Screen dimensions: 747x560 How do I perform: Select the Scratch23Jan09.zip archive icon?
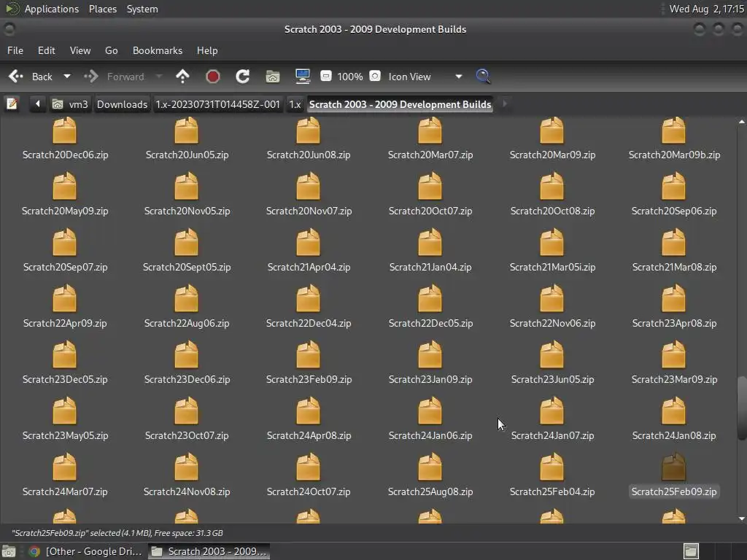click(x=430, y=355)
